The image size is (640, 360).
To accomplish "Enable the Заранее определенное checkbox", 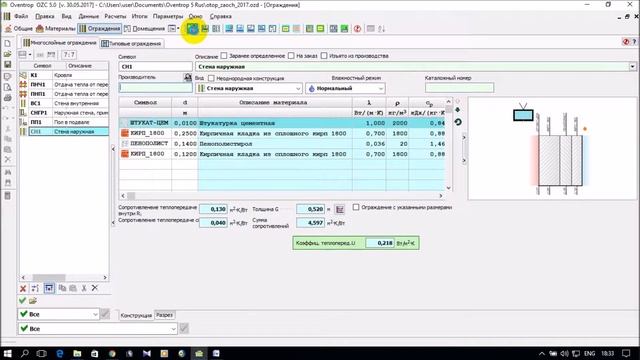I will click(224, 56).
